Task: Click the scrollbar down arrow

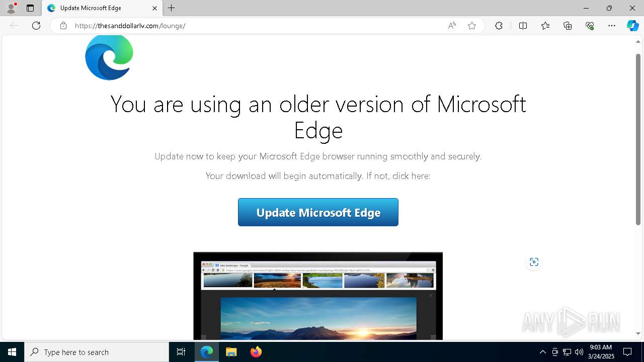Action: [x=638, y=334]
